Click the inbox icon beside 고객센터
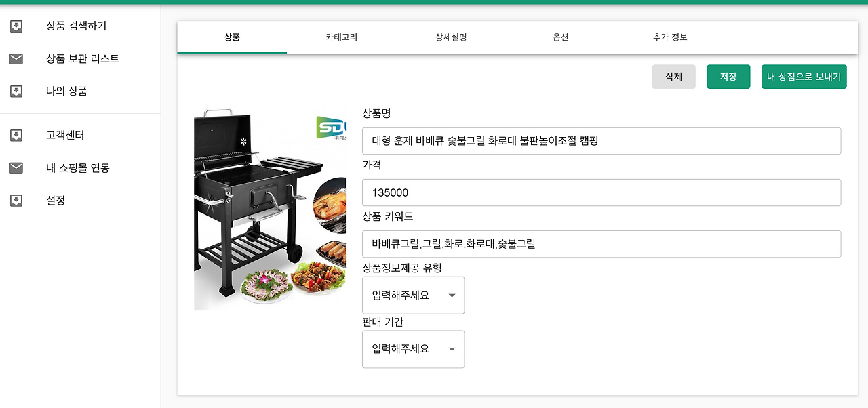 click(x=16, y=136)
